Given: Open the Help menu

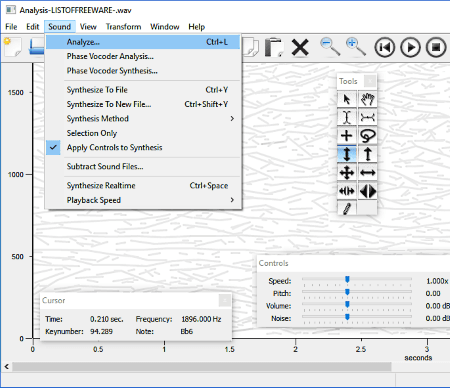Looking at the screenshot, I should pos(196,27).
